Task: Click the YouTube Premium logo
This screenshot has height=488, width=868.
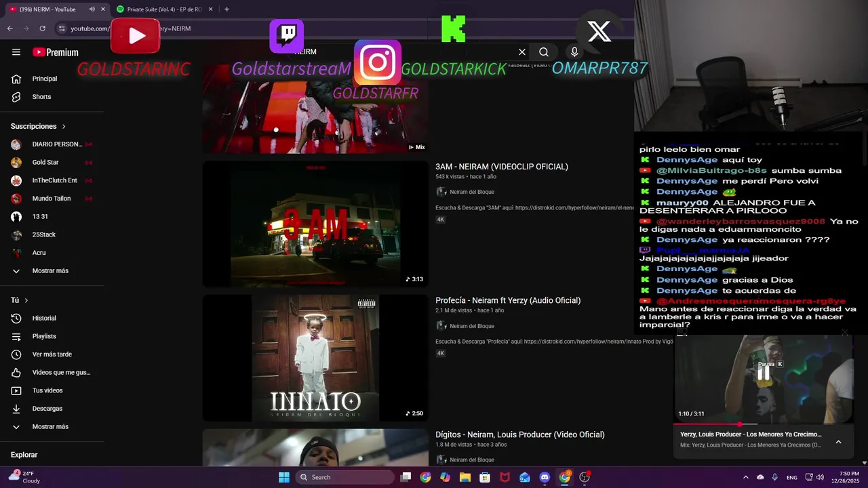Action: (56, 52)
